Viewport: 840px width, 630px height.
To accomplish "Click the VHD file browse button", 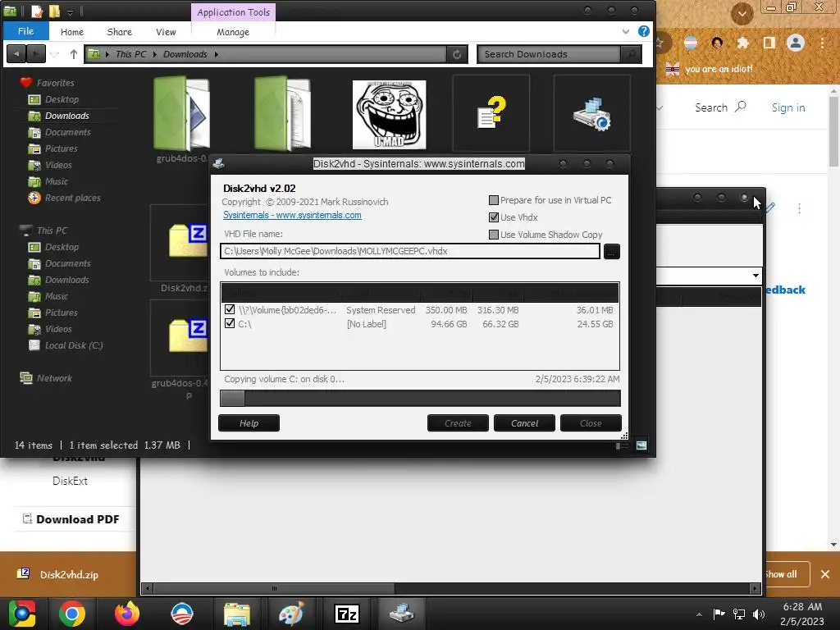I will (x=612, y=251).
